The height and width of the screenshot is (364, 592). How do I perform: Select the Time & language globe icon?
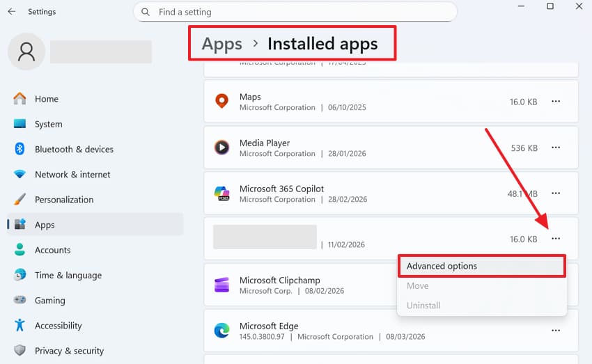coord(20,275)
